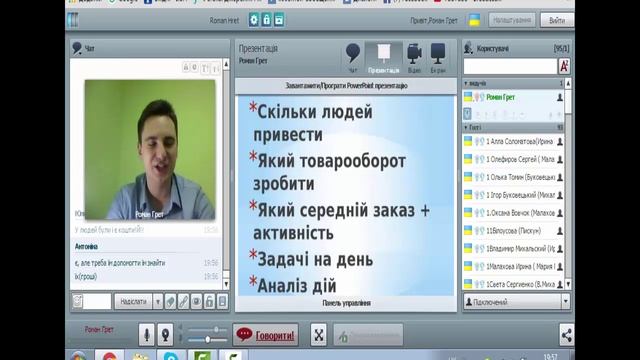The height and width of the screenshot is (360, 640).
Task: Collapse the Ведучій presenters group
Action: click(513, 83)
